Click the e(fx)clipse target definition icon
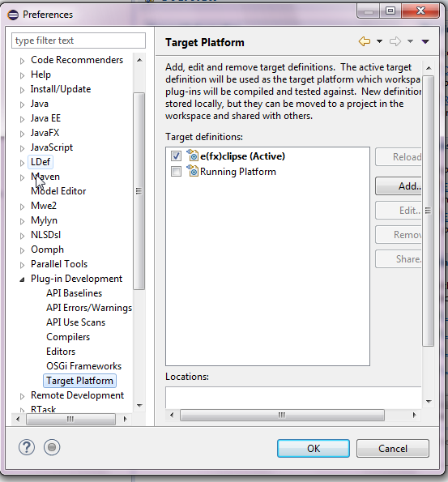Screen dimensions: 448x482 [x=192, y=156]
